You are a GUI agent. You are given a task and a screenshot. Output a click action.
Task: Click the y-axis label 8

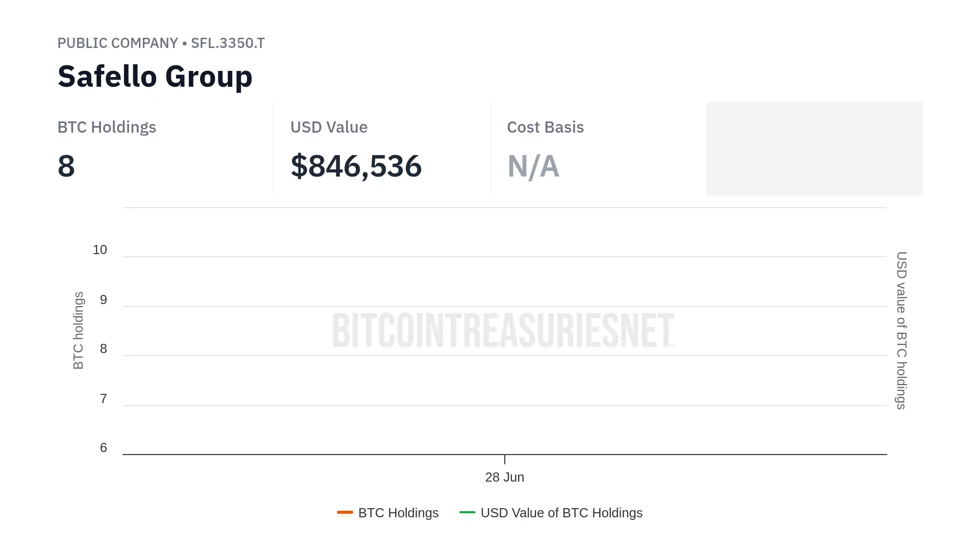[104, 349]
